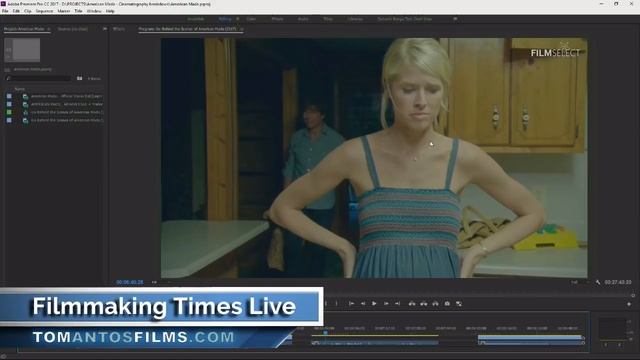
Task: Select the Source (no clips) panel tab
Action: (73, 29)
